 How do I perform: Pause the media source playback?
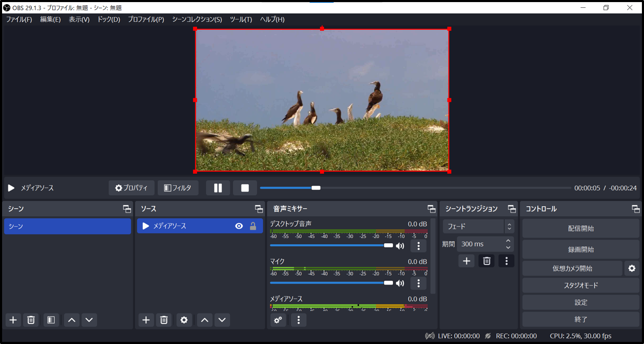(218, 188)
